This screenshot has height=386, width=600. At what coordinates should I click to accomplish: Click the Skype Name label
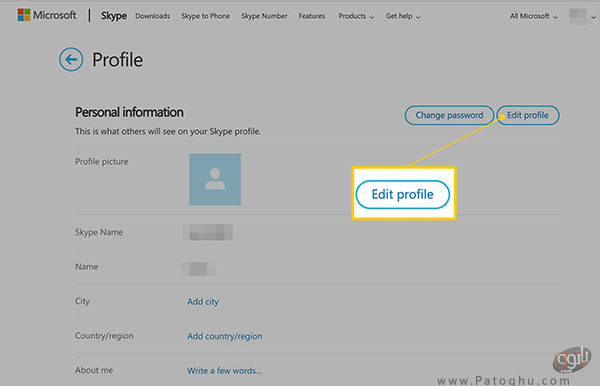click(99, 232)
